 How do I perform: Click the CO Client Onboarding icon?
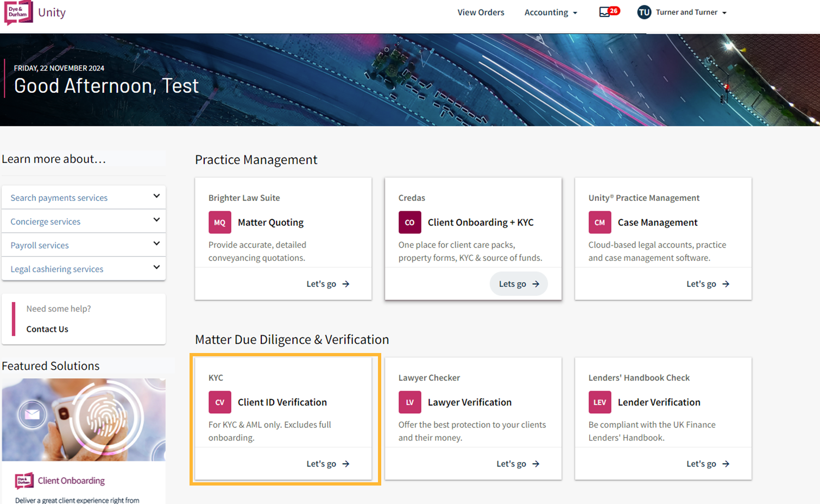tap(410, 222)
